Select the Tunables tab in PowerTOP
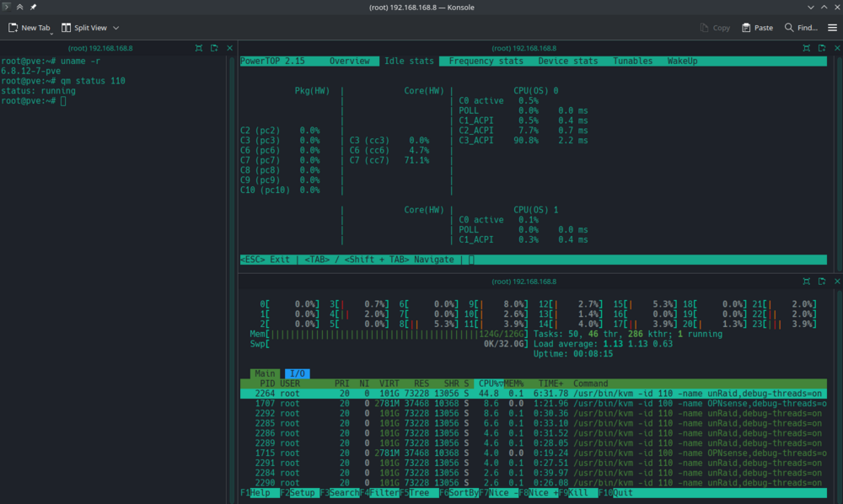The width and height of the screenshot is (843, 504). point(632,62)
